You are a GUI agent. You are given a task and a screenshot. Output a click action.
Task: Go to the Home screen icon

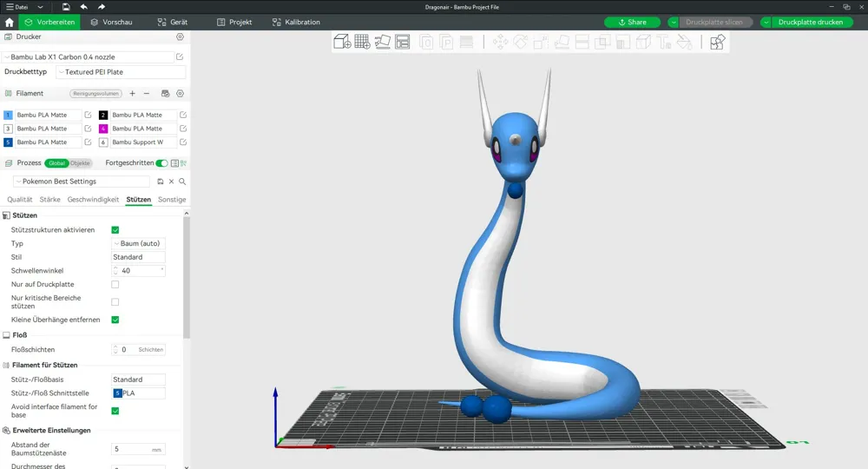point(10,23)
